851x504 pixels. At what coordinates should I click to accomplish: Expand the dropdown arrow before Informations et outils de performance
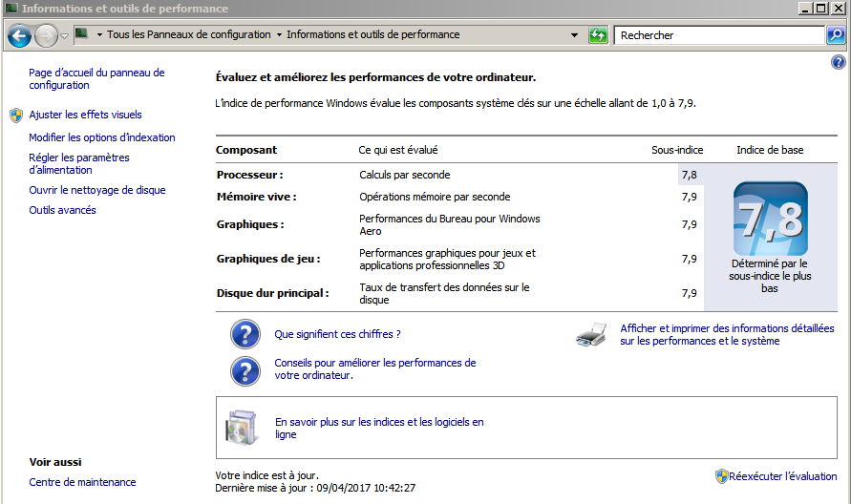coord(279,34)
